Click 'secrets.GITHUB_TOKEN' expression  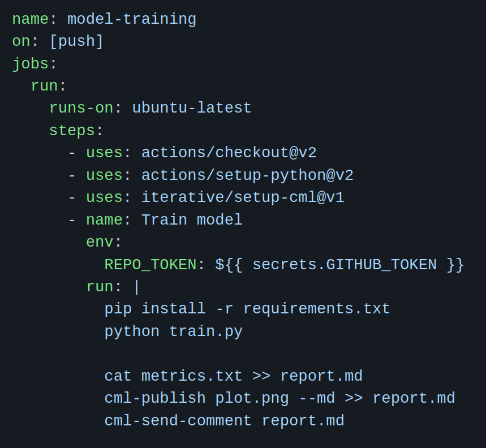point(345,265)
